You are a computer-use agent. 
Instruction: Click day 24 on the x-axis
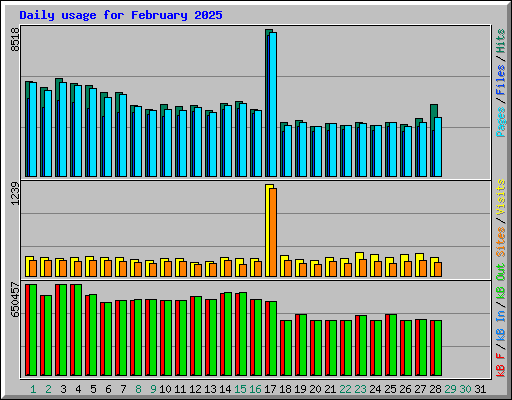375,389
